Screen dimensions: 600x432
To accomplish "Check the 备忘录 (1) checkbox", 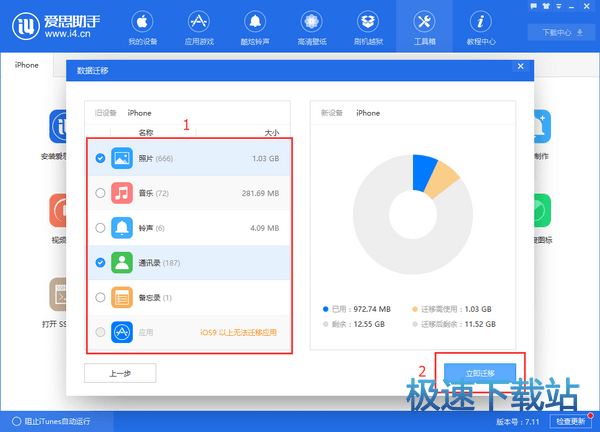I will 100,297.
